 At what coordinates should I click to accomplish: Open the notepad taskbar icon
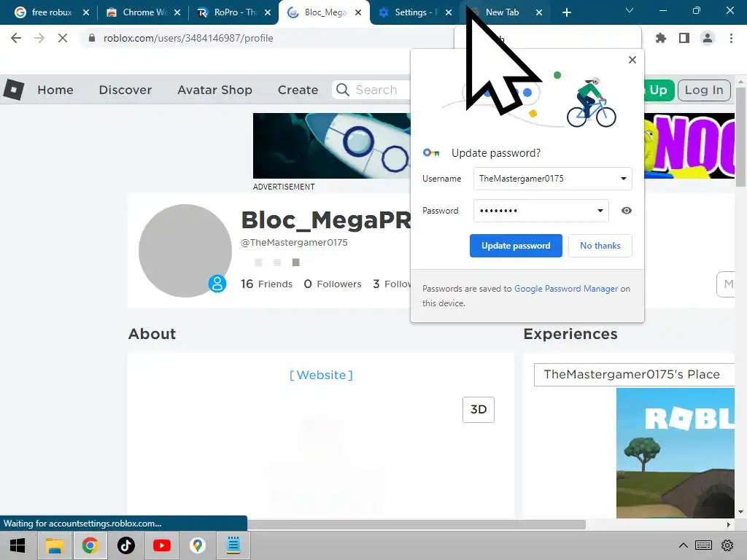click(x=233, y=545)
